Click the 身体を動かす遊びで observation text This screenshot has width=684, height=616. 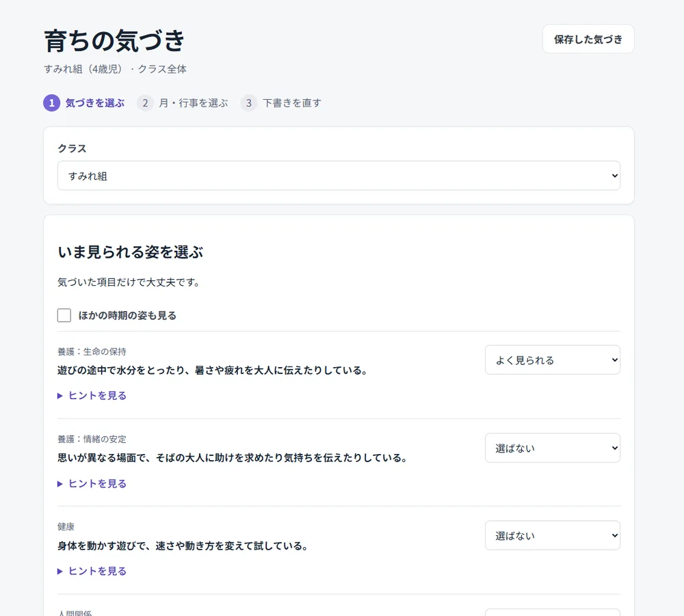click(183, 546)
